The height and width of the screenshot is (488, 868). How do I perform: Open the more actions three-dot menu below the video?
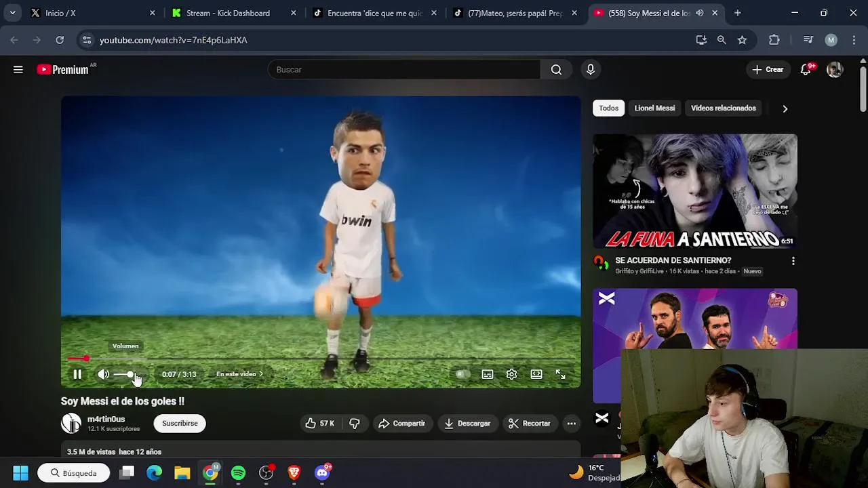572,423
